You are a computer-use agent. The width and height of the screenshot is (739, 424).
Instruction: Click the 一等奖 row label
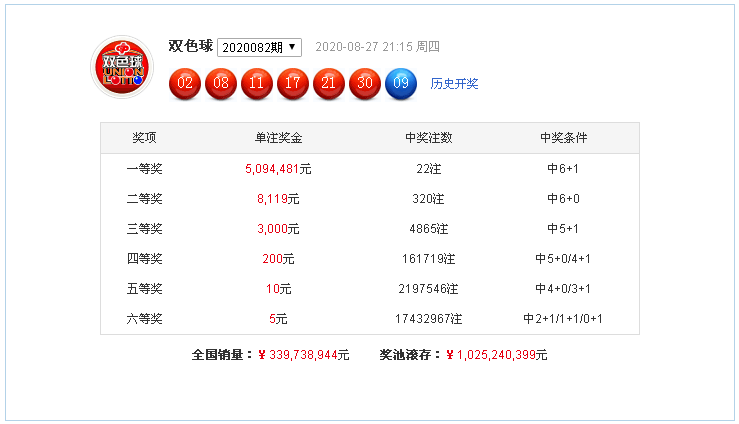click(x=144, y=169)
